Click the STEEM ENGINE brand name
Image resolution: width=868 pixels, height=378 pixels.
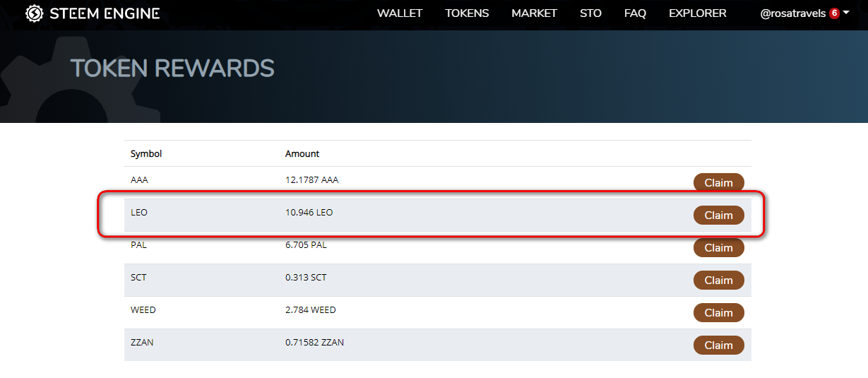(x=105, y=13)
